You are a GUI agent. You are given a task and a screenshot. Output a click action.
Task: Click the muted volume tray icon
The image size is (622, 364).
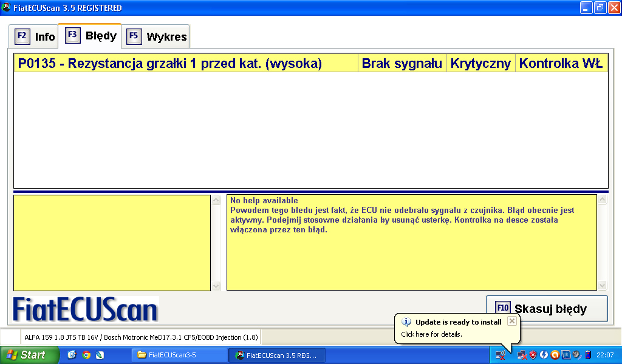pyautogui.click(x=501, y=355)
